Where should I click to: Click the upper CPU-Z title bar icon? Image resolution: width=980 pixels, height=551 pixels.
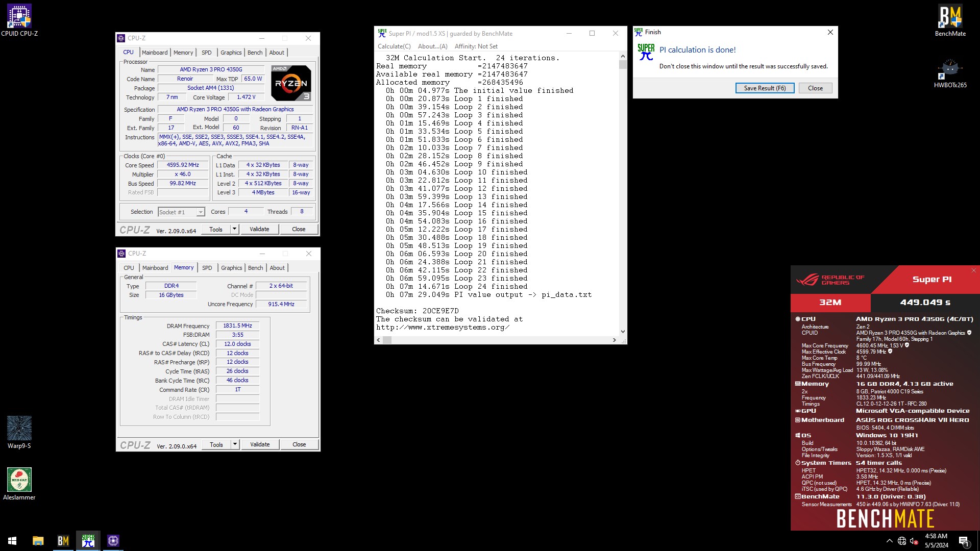121,38
